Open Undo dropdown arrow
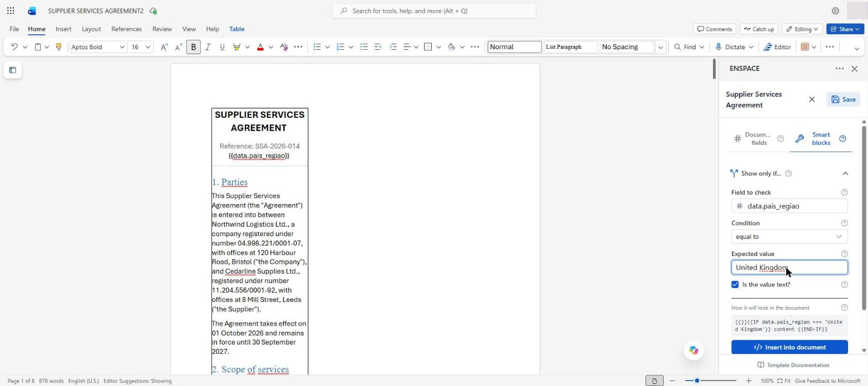The width and height of the screenshot is (868, 386). coord(25,47)
